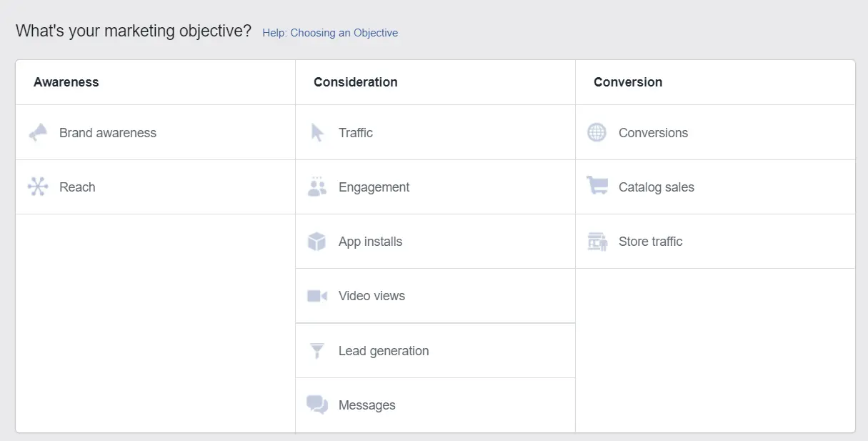This screenshot has height=441, width=868.
Task: Click the cursor arrow Traffic icon
Action: [x=317, y=133]
